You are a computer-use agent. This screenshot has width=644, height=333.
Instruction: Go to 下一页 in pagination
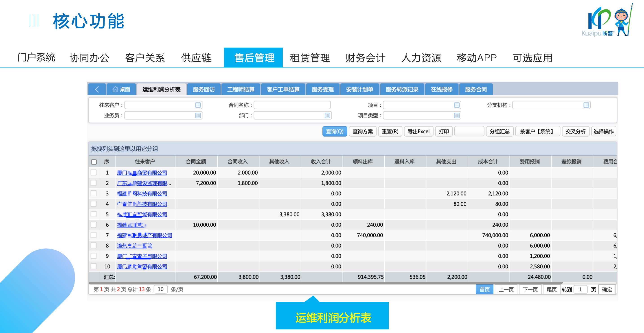(x=530, y=289)
